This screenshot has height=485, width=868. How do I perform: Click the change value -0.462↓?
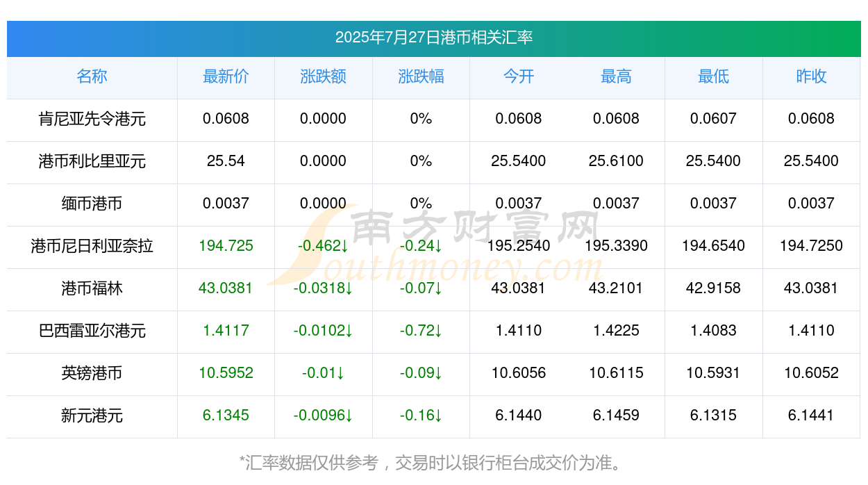323,246
